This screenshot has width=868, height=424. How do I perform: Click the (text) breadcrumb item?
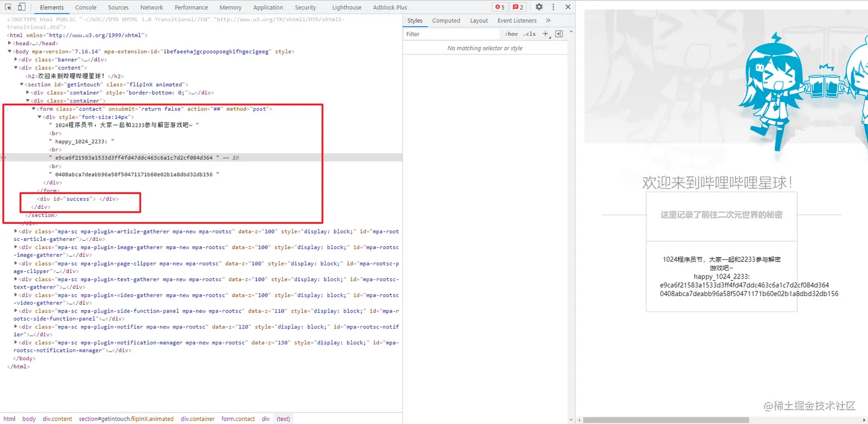tap(284, 419)
